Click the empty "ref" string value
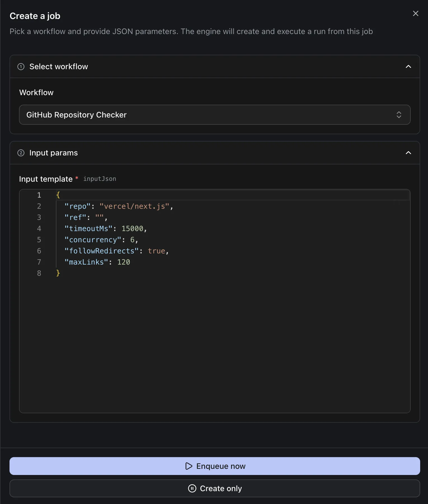 coord(99,217)
